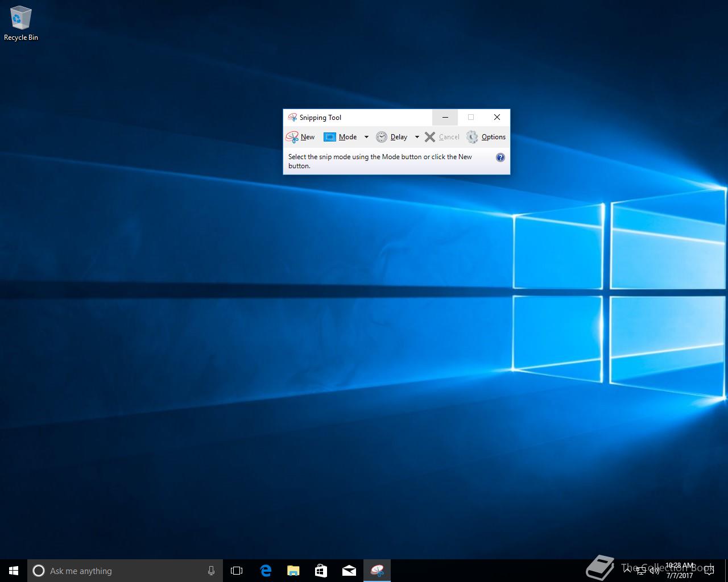Open the Mail app from the taskbar
This screenshot has width=728, height=582.
click(x=349, y=571)
